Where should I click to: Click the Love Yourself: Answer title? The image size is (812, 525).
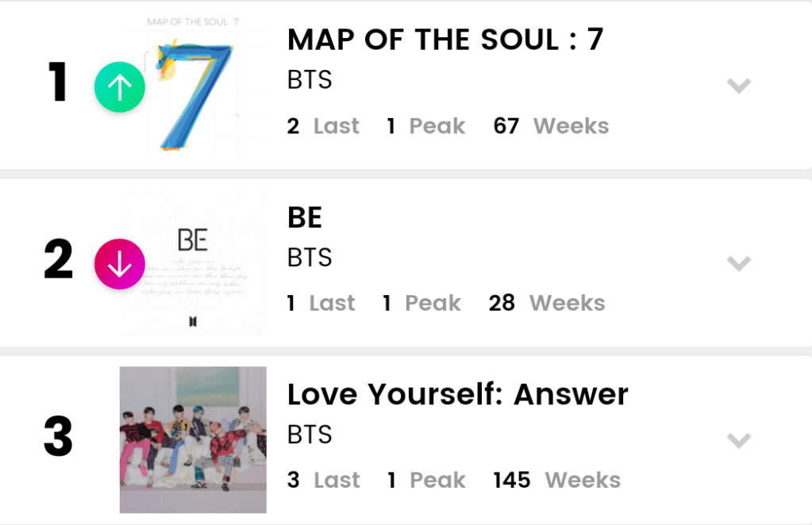(457, 394)
